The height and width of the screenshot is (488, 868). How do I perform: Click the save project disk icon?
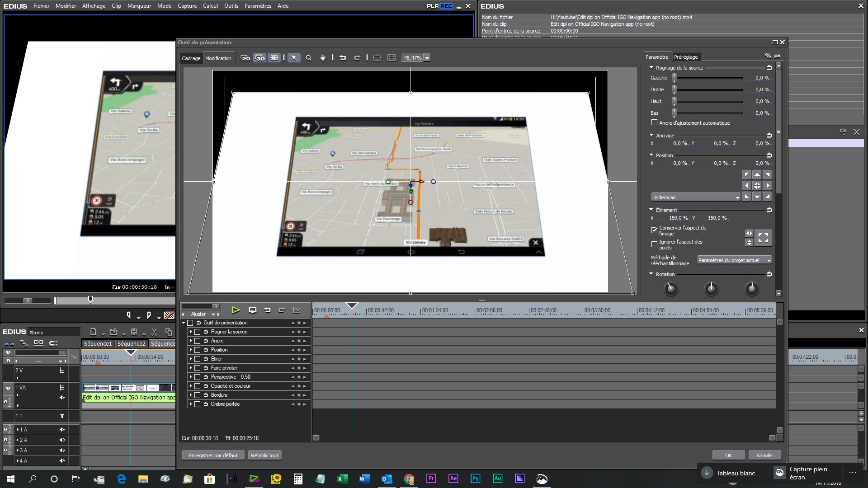134,332
